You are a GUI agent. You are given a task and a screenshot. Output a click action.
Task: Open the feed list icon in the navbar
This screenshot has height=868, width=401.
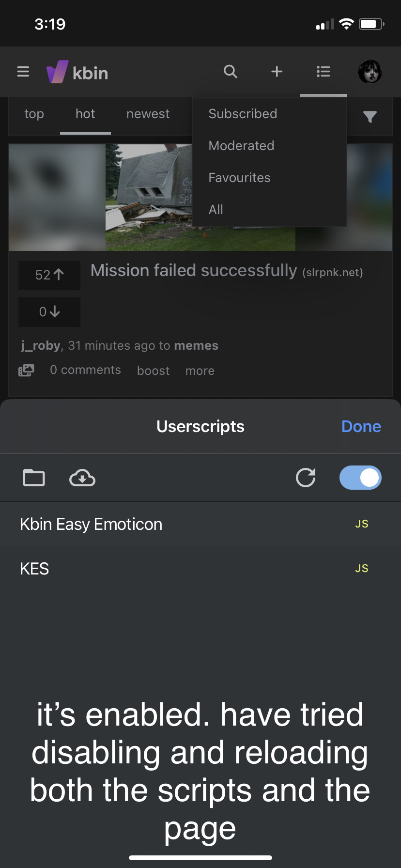(x=323, y=71)
